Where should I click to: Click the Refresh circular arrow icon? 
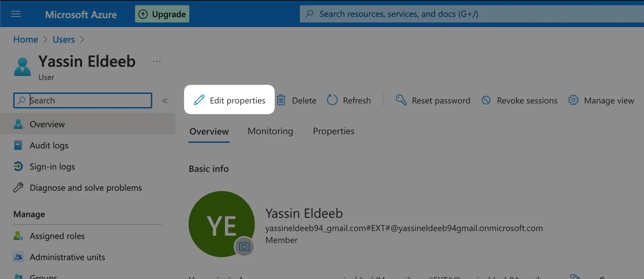coord(332,100)
